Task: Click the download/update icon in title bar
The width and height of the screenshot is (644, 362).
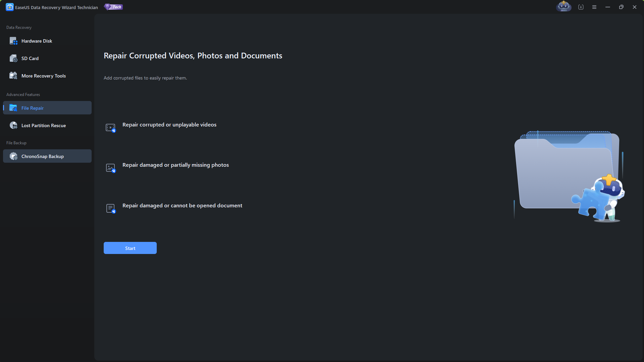Action: click(x=581, y=7)
